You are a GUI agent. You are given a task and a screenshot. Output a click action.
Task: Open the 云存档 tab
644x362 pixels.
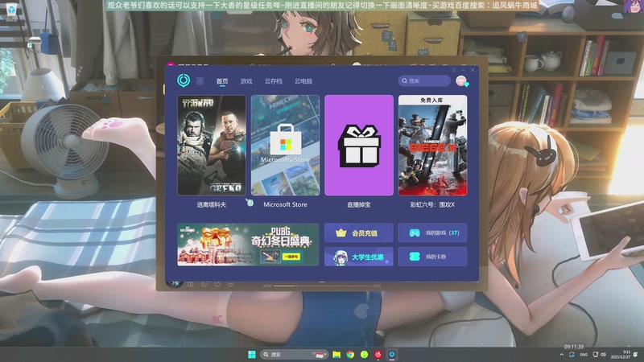tap(273, 81)
